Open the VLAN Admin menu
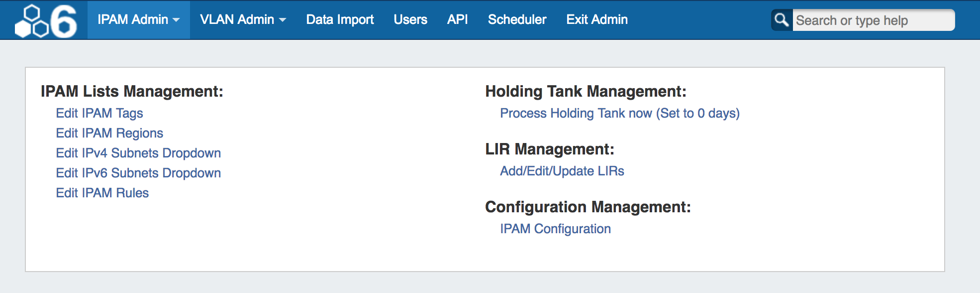 [237, 19]
